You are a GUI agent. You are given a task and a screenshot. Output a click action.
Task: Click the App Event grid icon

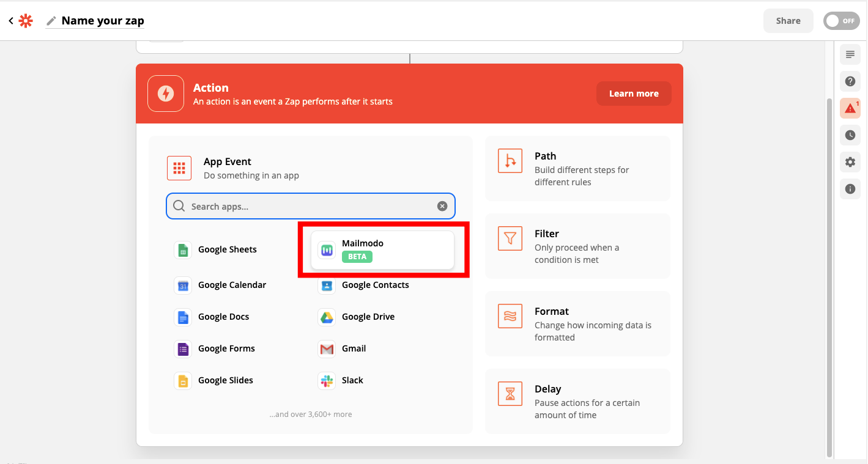click(x=179, y=168)
